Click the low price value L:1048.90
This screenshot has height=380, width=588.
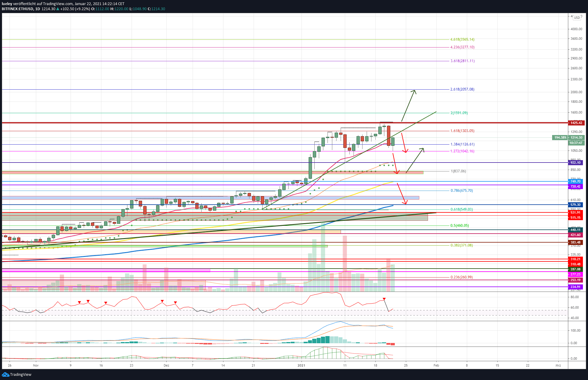[x=138, y=9]
